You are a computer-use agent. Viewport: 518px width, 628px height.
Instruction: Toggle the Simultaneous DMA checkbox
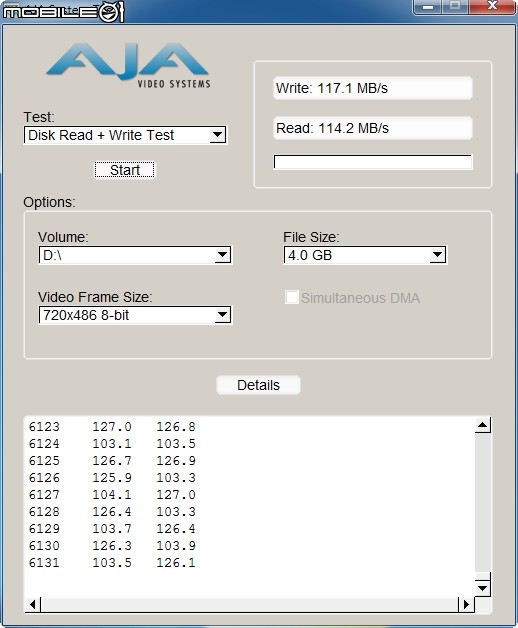[292, 298]
